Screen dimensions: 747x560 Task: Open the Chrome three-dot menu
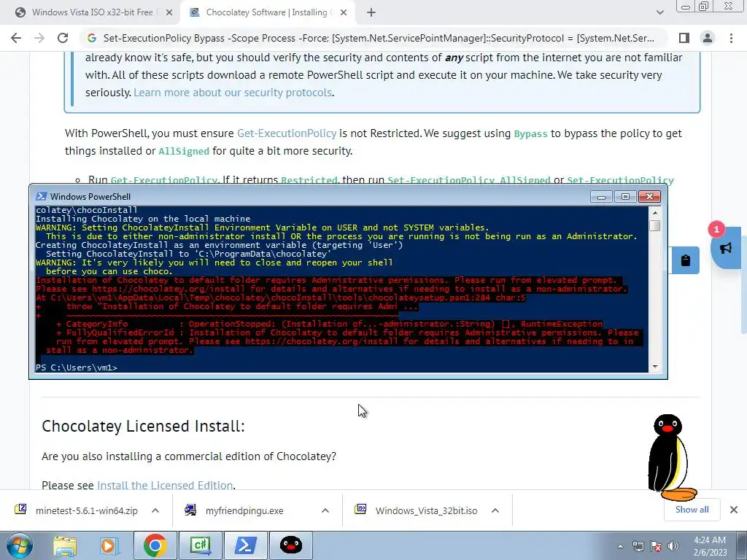(731, 38)
